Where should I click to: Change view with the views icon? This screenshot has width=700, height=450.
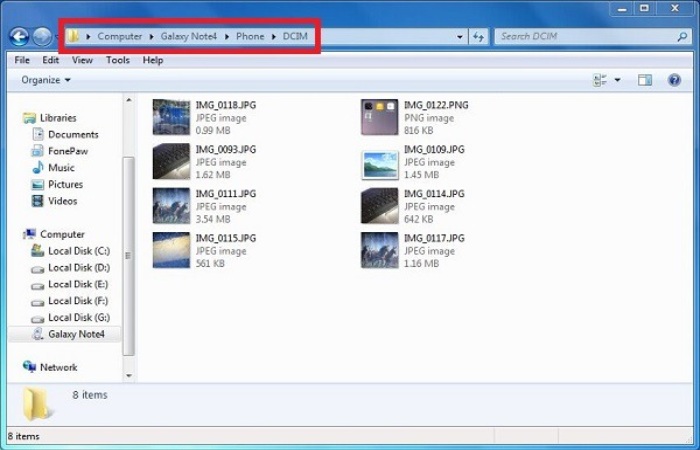600,80
